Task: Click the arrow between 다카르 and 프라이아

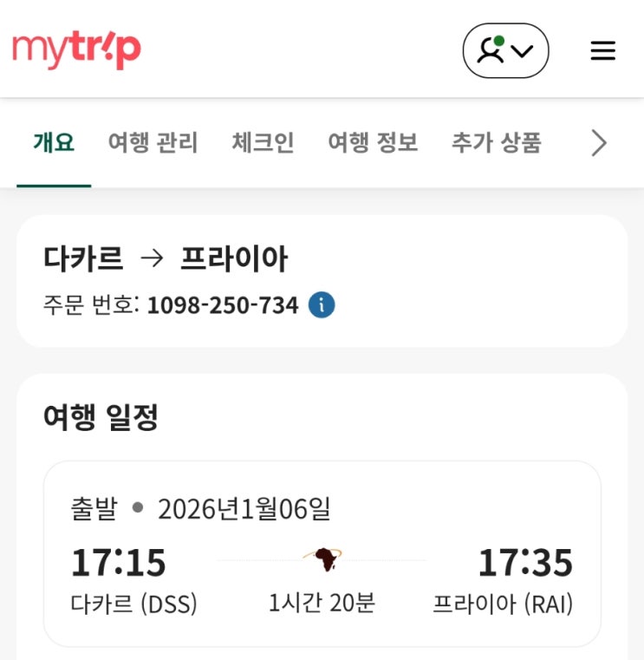Action: pos(152,258)
